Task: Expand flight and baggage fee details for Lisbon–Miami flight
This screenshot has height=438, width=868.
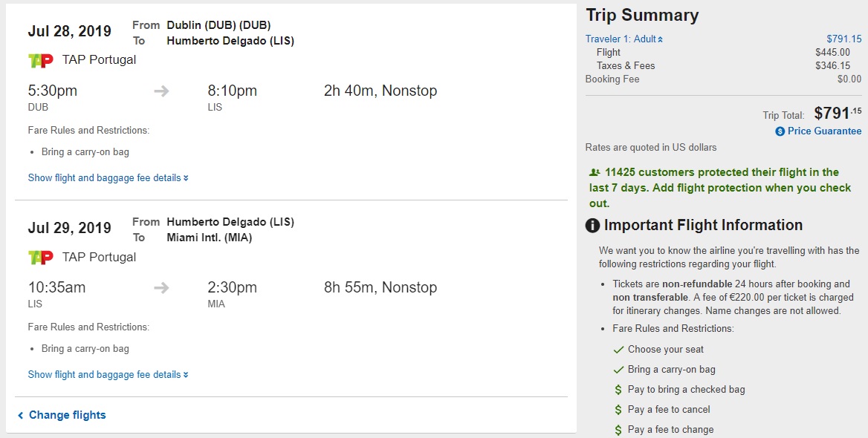Action: (108, 375)
